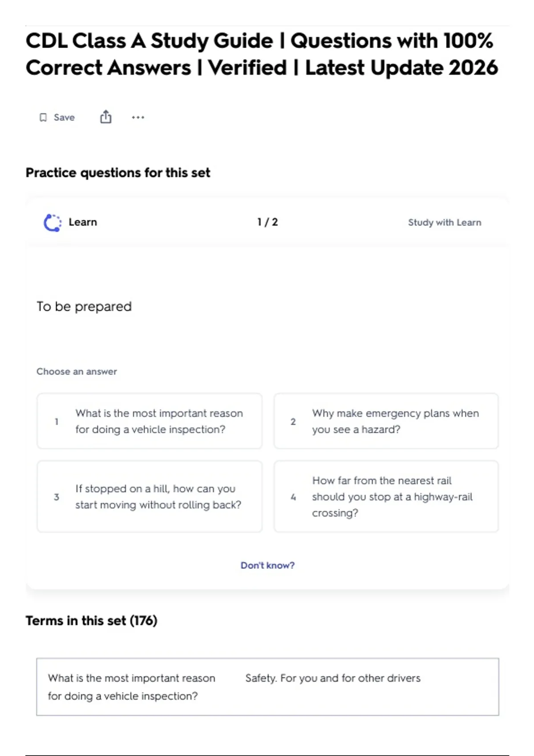Click the To be prepared prompt text

84,306
